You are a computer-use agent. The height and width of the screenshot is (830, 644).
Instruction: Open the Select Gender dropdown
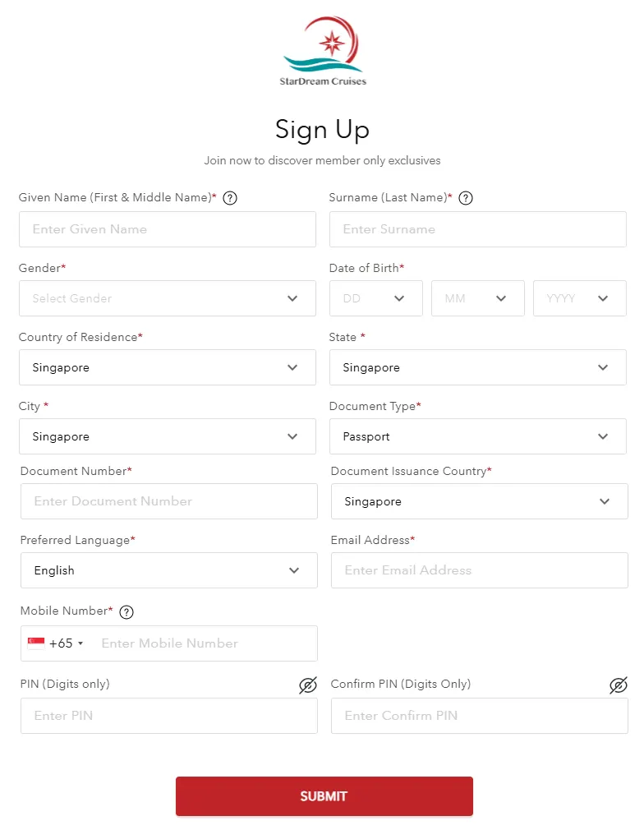click(x=168, y=298)
